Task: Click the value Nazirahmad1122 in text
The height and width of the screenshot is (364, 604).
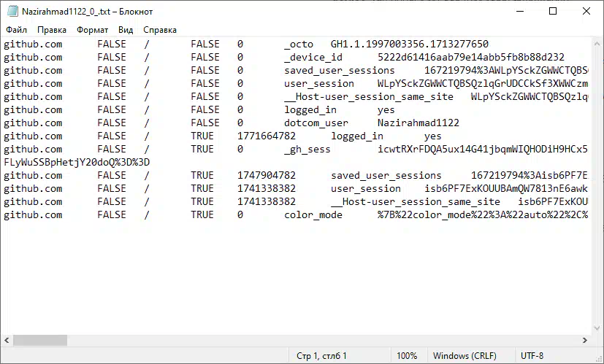Action: pos(418,123)
